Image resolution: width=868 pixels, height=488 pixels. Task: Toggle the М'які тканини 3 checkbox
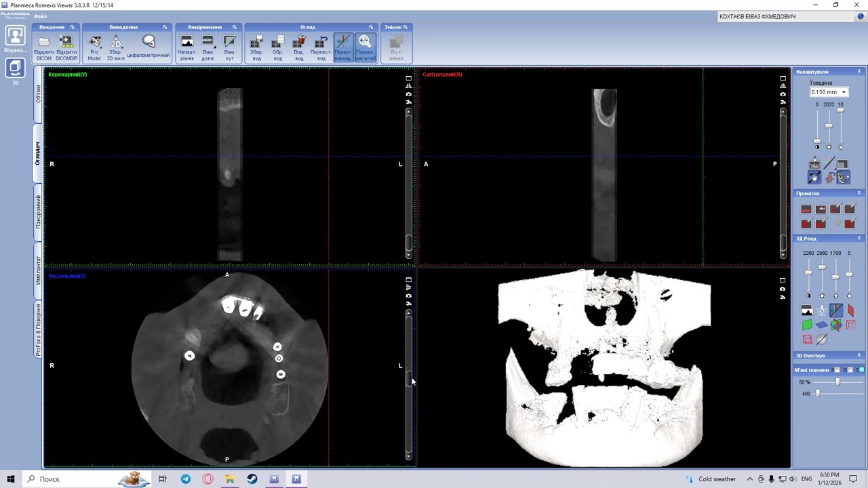837,370
